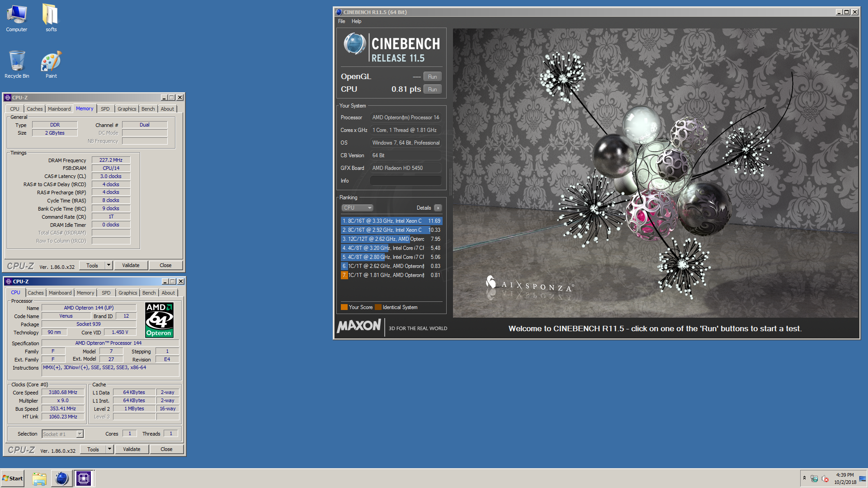Click Validate in top CPU-Z window
Image resolution: width=868 pixels, height=488 pixels.
point(131,265)
